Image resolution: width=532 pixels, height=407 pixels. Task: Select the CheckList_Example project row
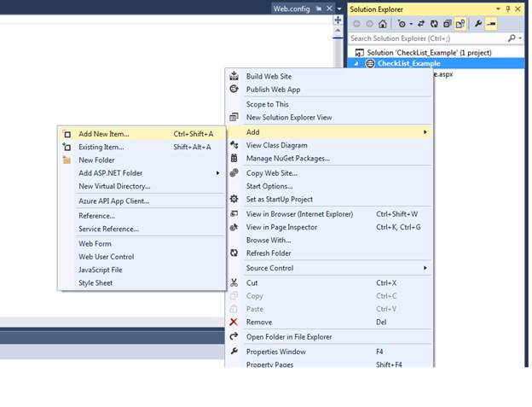coord(437,63)
